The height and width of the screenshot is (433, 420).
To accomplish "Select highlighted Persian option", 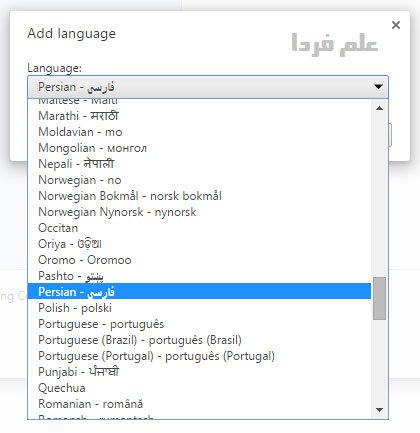I will coord(199,292).
